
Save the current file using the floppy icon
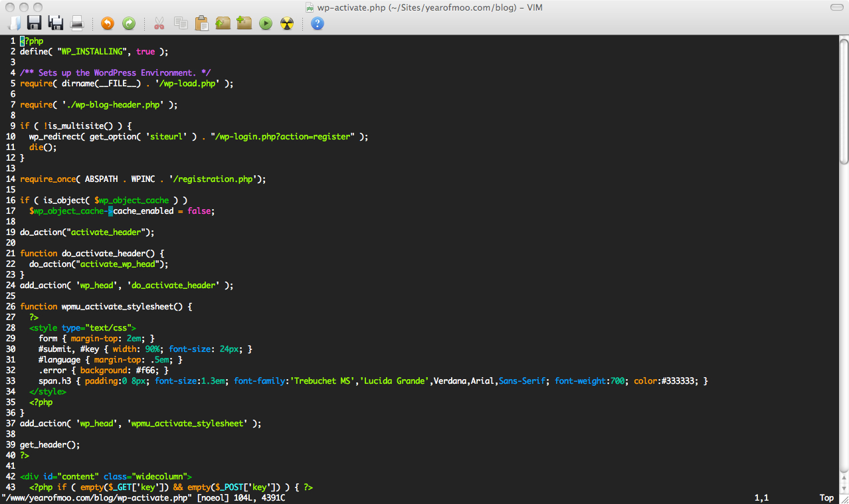[x=34, y=23]
